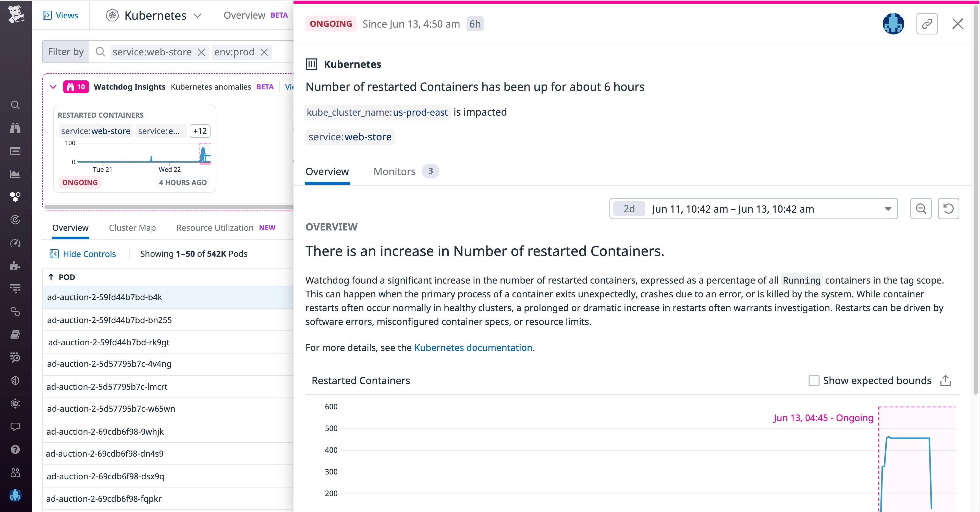Collapse the Watchdog Insights section chevron
This screenshot has height=512, width=980.
tap(53, 87)
